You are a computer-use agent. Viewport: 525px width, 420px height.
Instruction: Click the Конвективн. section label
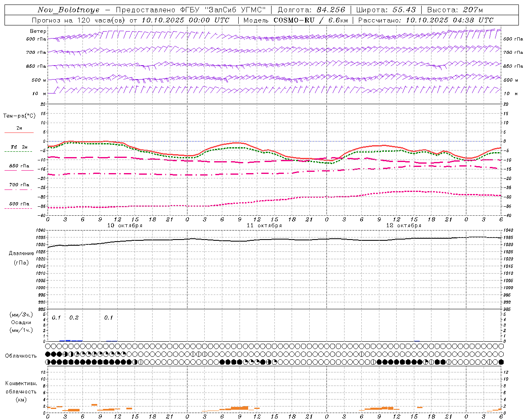[21, 383]
